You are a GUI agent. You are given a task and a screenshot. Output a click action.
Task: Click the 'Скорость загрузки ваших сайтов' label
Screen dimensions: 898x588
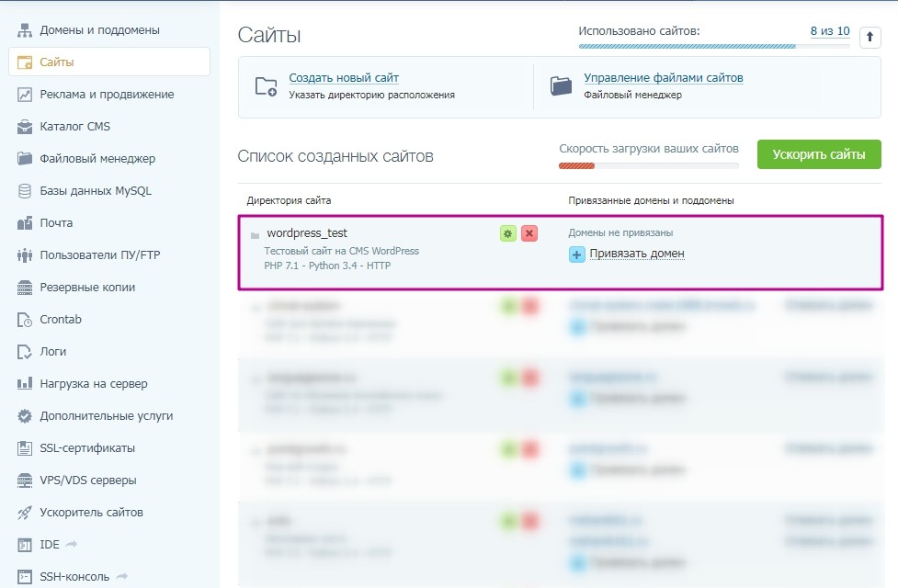point(648,149)
